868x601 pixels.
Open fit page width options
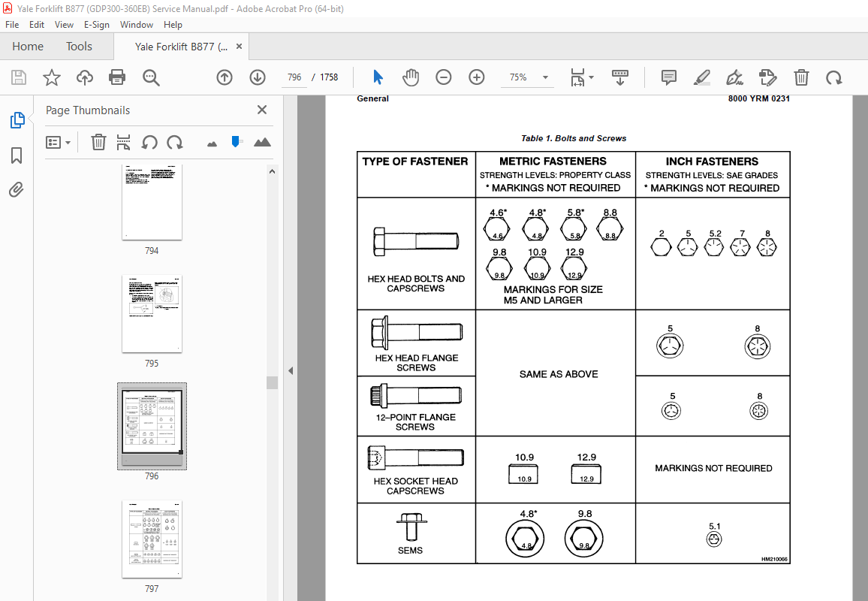click(582, 77)
